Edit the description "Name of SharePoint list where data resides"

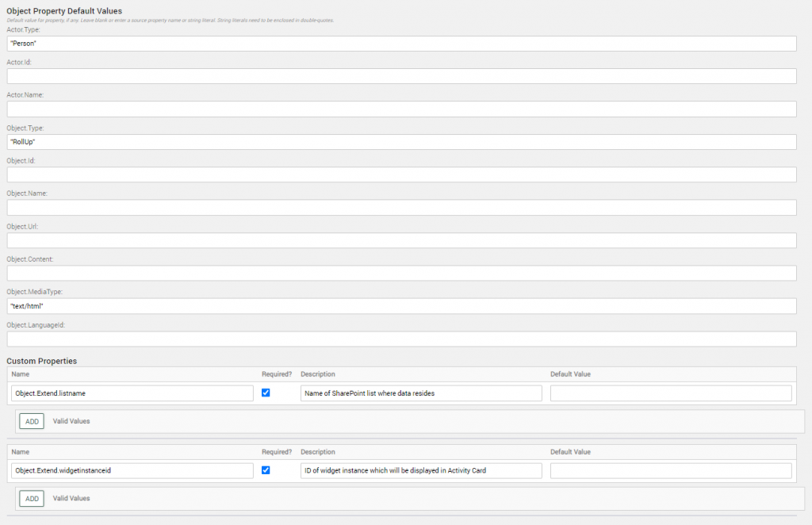[421, 393]
